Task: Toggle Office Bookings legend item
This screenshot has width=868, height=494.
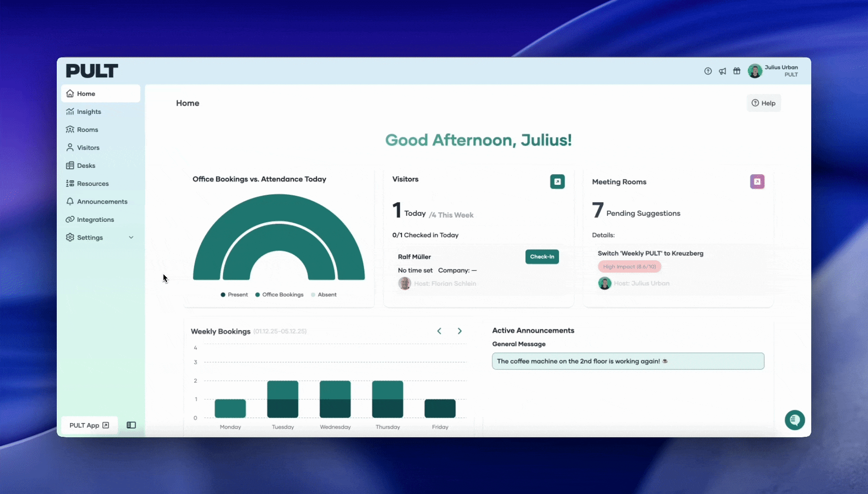Action: [x=279, y=295]
